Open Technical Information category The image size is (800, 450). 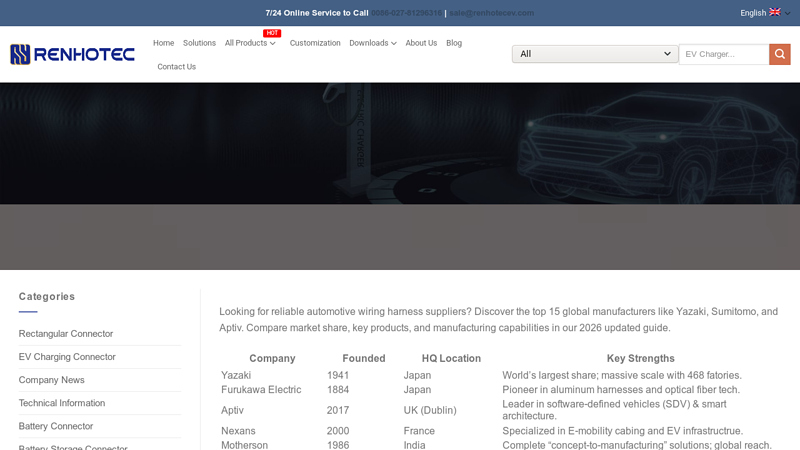click(x=62, y=403)
